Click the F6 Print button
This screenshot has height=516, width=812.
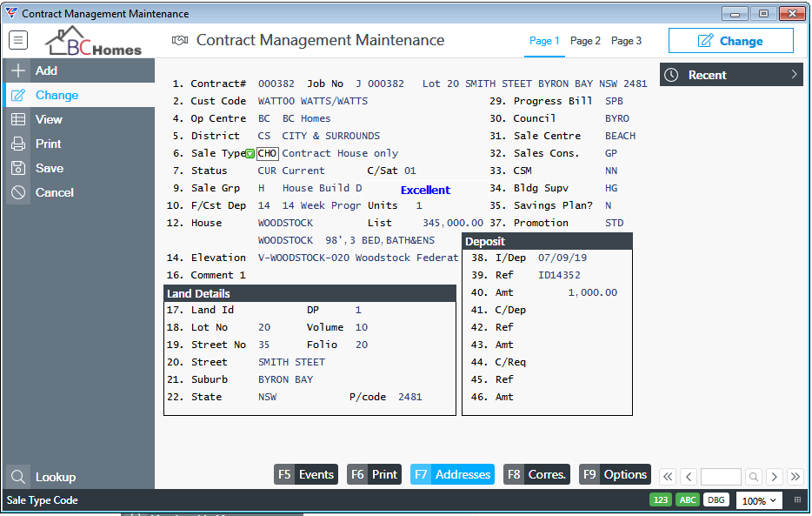(x=374, y=474)
